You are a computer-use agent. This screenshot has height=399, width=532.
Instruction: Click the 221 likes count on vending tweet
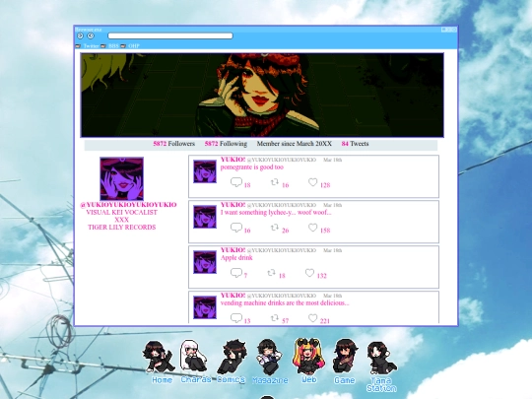coord(325,320)
